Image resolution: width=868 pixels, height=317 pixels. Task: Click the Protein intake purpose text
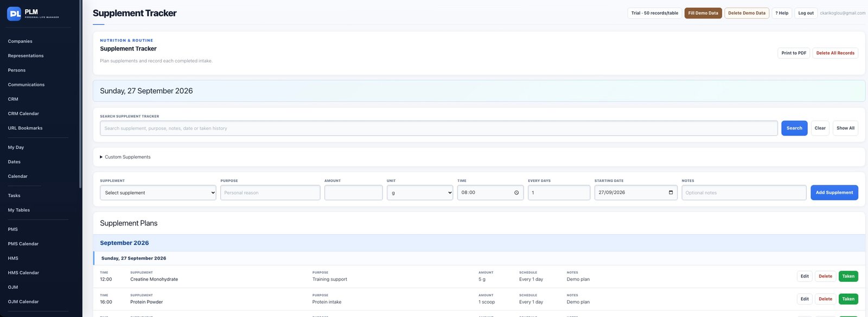click(x=327, y=302)
